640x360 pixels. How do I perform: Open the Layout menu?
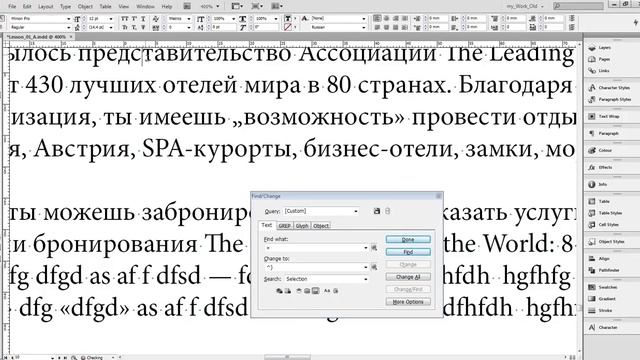click(x=45, y=7)
